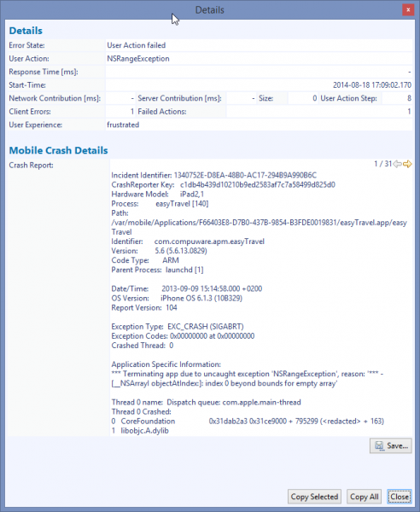Go to previous crash report arrow
Viewport: 420px width, 512px height.
click(397, 164)
